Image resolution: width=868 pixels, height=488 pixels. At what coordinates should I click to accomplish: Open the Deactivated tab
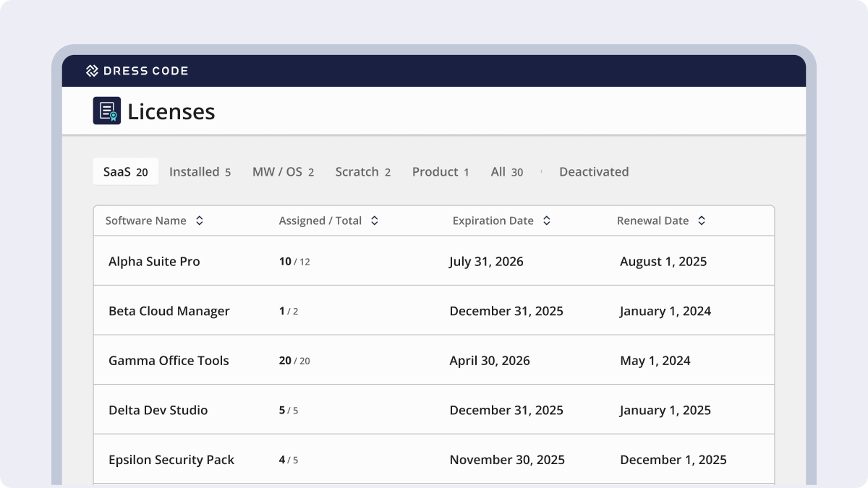594,172
